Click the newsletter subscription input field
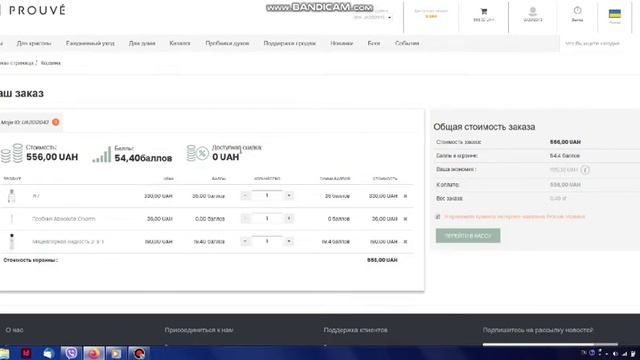Viewport: 640px width, 360px height. 550,344
